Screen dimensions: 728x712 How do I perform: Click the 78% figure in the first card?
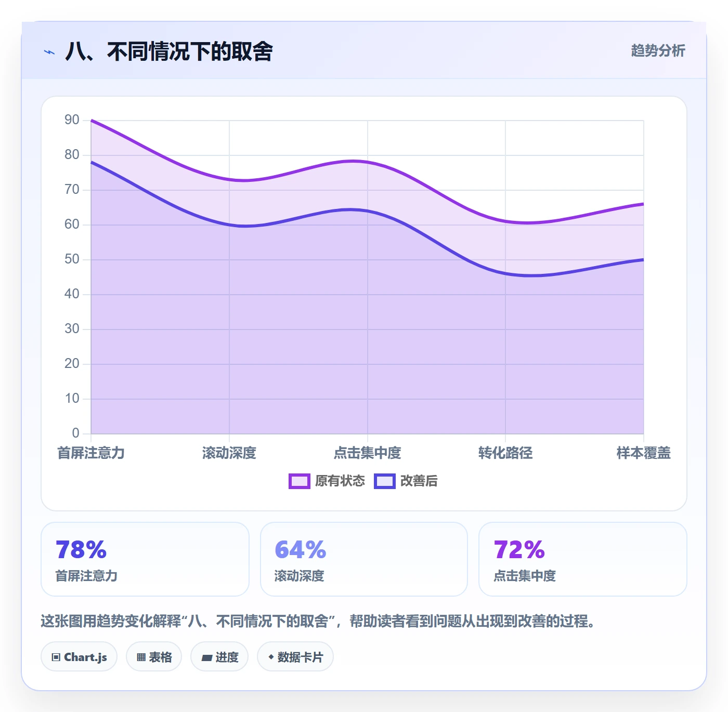point(81,550)
